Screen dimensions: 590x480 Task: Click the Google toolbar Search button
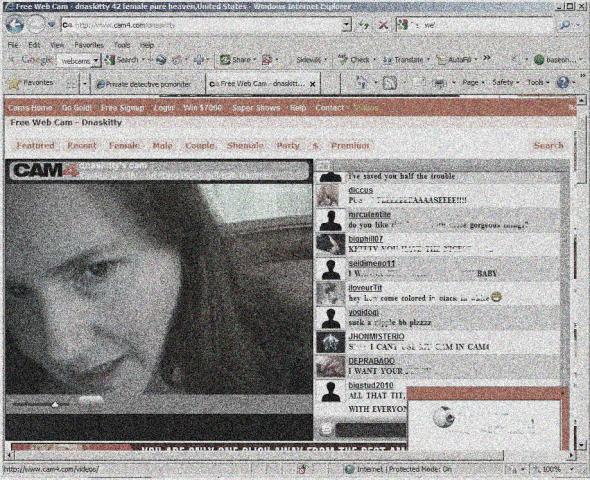[122, 60]
